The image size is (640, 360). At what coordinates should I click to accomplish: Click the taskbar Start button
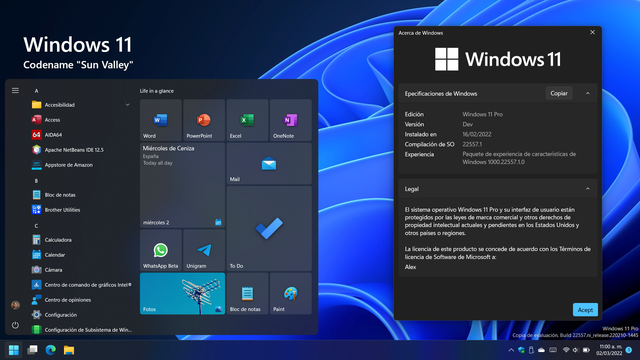click(x=14, y=350)
